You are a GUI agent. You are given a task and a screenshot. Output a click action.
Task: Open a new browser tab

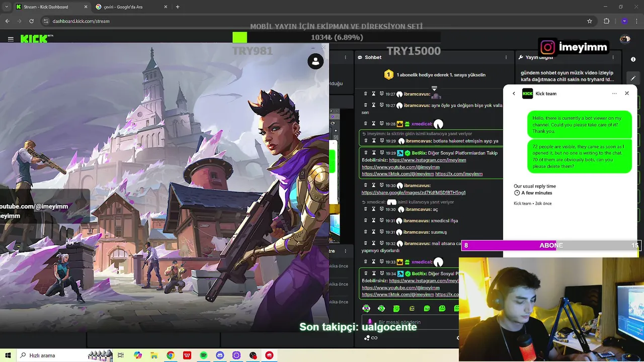click(x=178, y=7)
